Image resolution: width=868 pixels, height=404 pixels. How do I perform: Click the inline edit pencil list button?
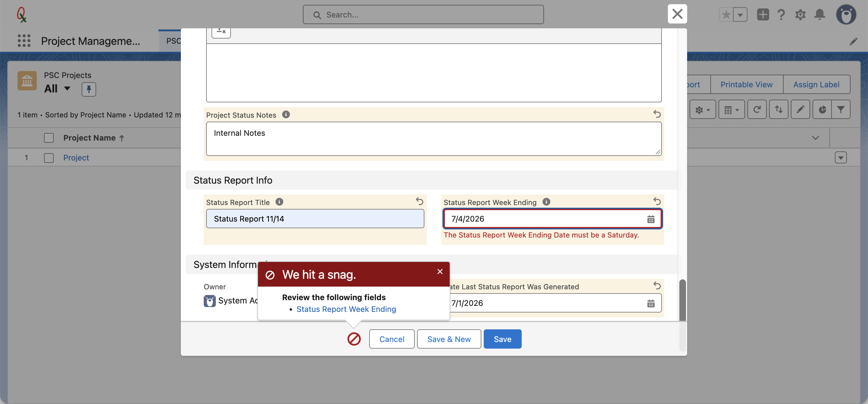[800, 109]
